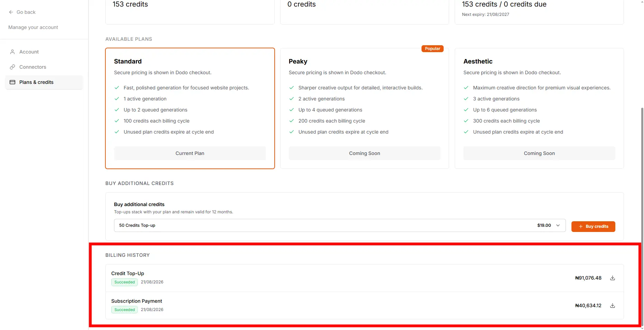Image resolution: width=644 pixels, height=330 pixels.
Task: Open the Account page via person icon
Action: tap(12, 52)
